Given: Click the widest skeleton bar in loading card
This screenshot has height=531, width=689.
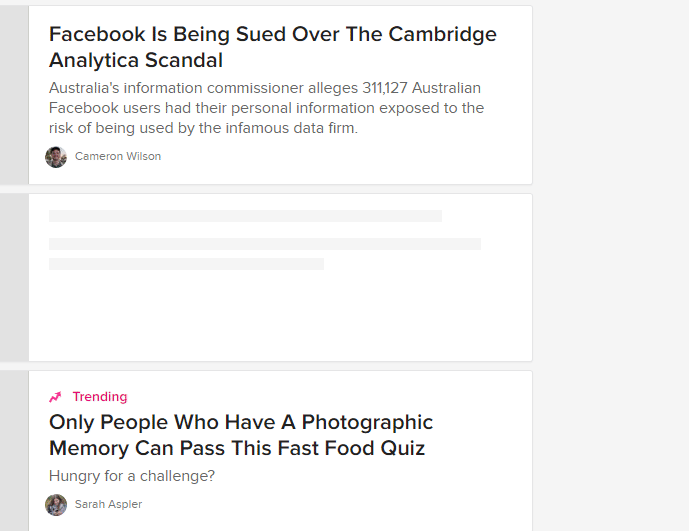Looking at the screenshot, I should tap(265, 244).
